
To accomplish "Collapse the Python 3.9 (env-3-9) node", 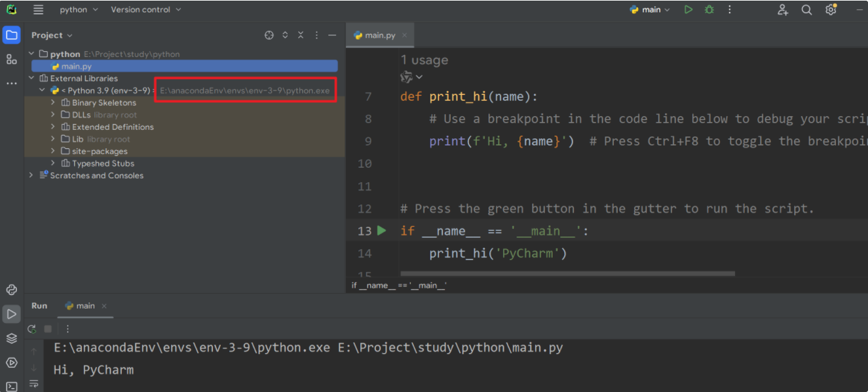I will pos(42,90).
